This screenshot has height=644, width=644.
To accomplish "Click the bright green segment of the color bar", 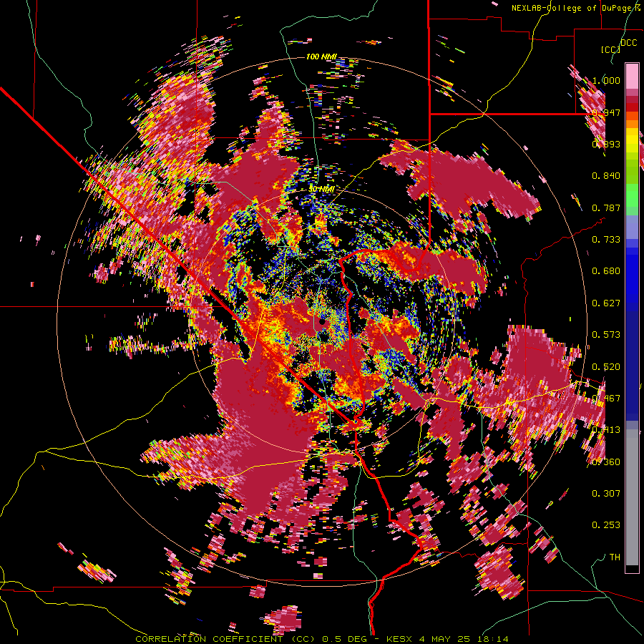I will 632,195.
